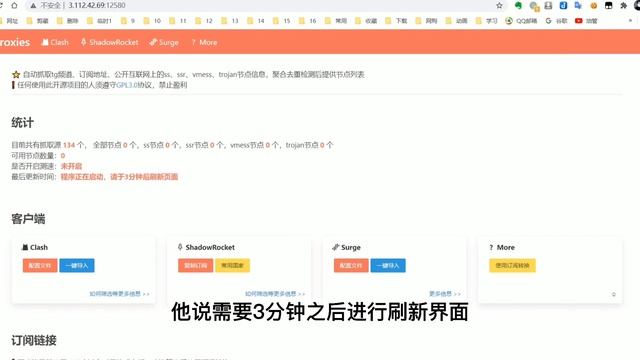This screenshot has height=360, width=640.
Task: Click the 统计 section heading
Action: point(22,122)
